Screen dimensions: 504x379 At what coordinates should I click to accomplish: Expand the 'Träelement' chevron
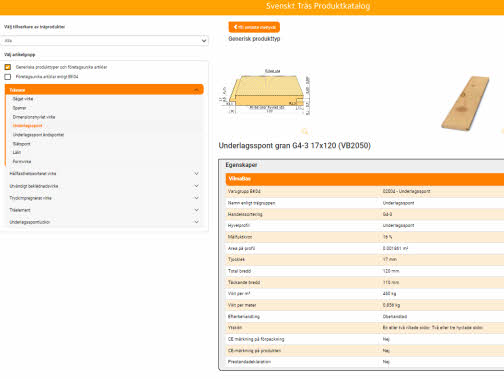point(196,210)
